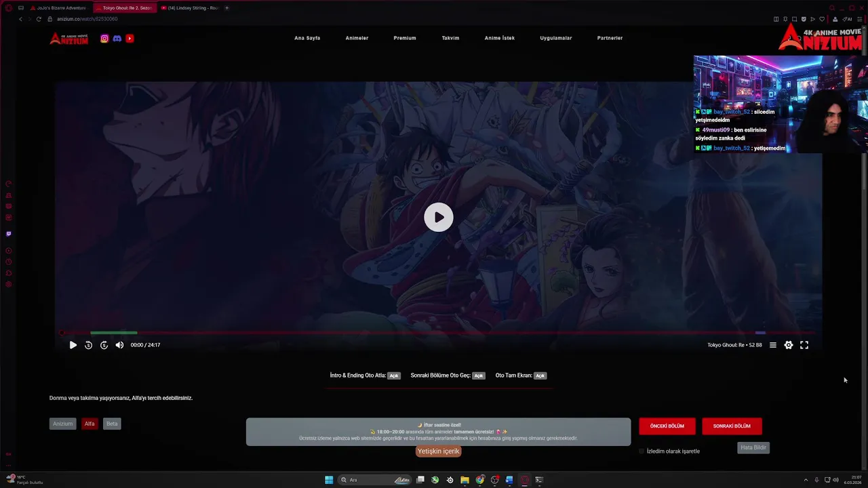
Task: Click the heart bookmark icon in the toolbar
Action: coord(822,19)
